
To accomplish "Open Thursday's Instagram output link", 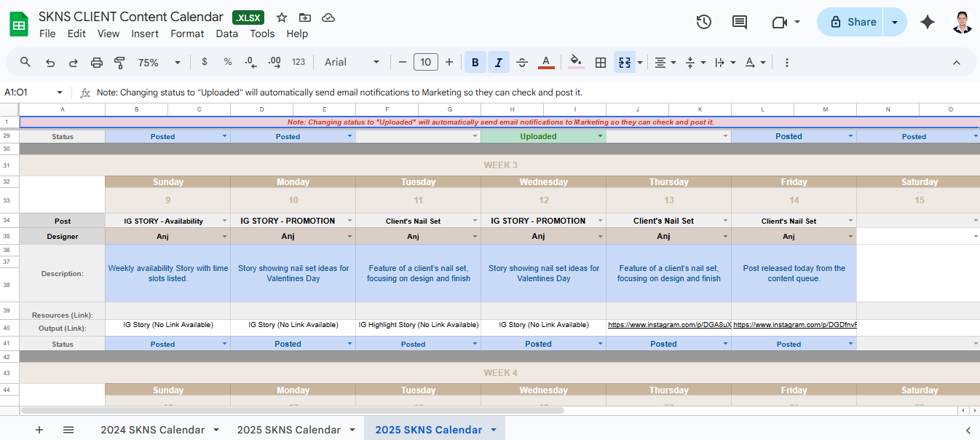I will [669, 324].
